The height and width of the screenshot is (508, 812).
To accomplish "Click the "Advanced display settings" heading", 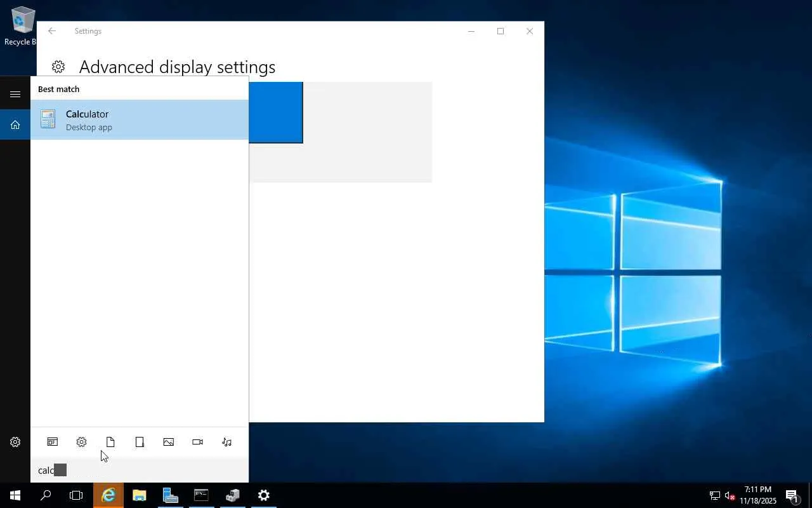I will 177,67.
